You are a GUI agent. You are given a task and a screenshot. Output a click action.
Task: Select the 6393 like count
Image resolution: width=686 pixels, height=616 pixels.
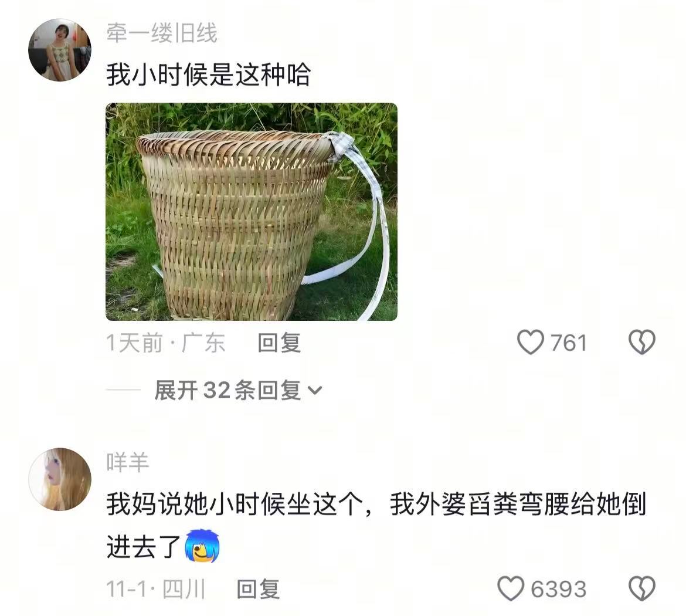(558, 588)
